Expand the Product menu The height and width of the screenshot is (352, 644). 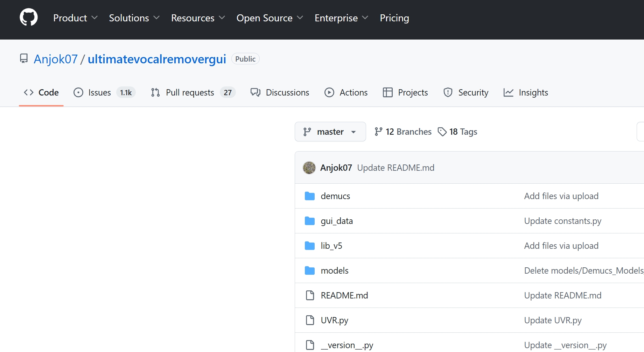pos(75,18)
